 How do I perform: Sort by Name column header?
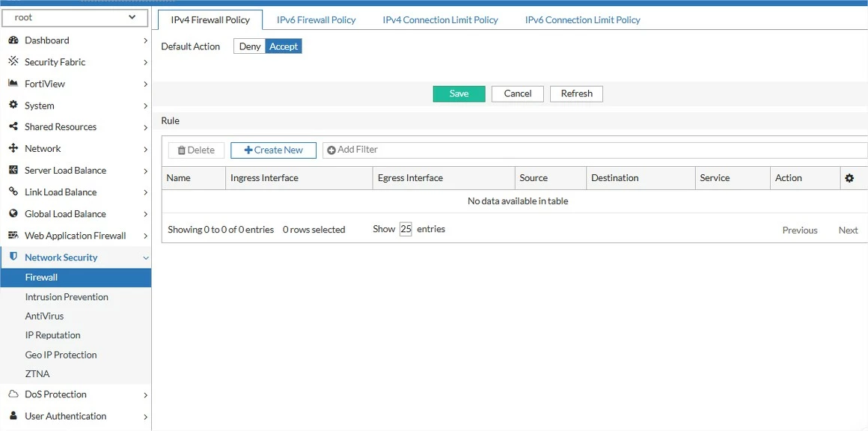pos(194,178)
